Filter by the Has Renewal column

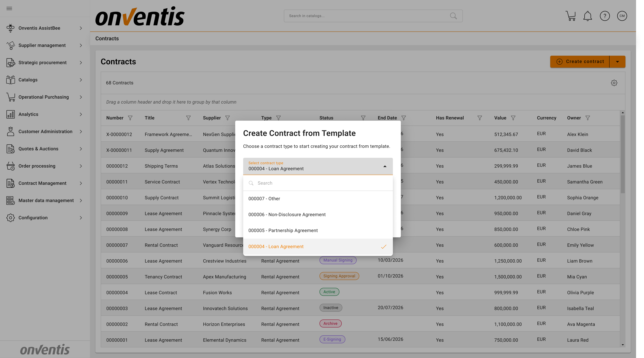480,118
